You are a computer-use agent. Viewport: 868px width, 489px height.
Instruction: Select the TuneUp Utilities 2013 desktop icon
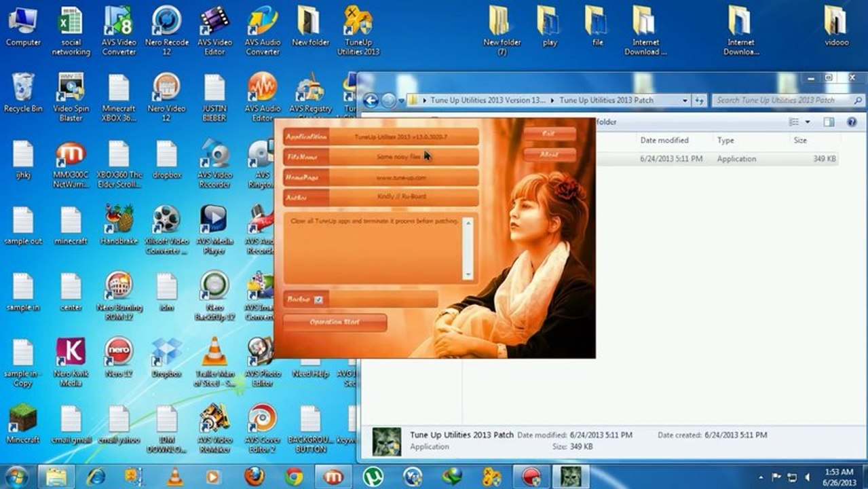358,31
